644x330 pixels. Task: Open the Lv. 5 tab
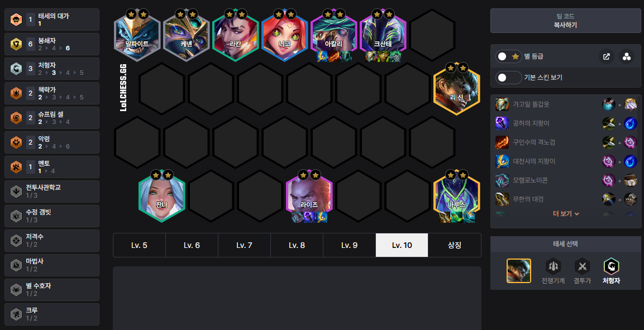139,245
